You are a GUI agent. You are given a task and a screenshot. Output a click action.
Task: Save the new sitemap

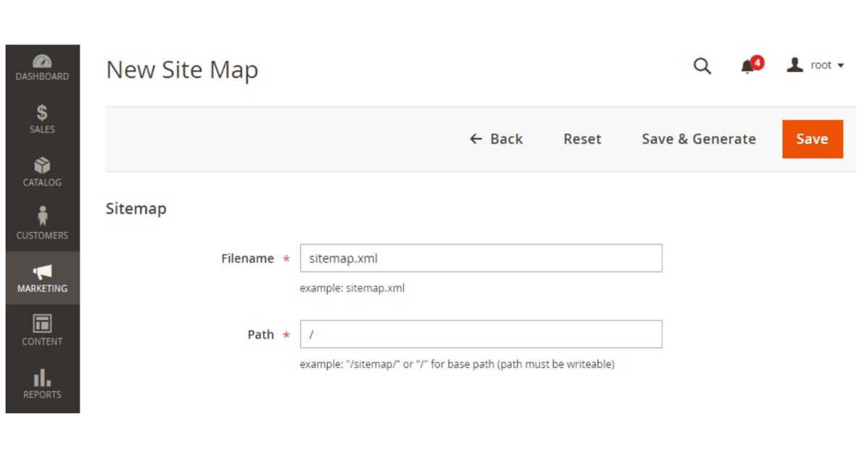812,139
